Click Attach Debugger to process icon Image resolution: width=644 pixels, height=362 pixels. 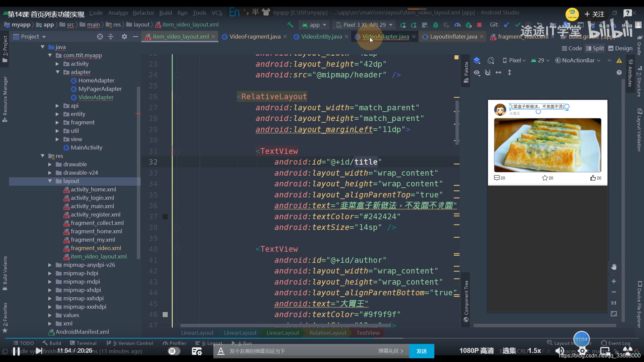click(x=469, y=25)
